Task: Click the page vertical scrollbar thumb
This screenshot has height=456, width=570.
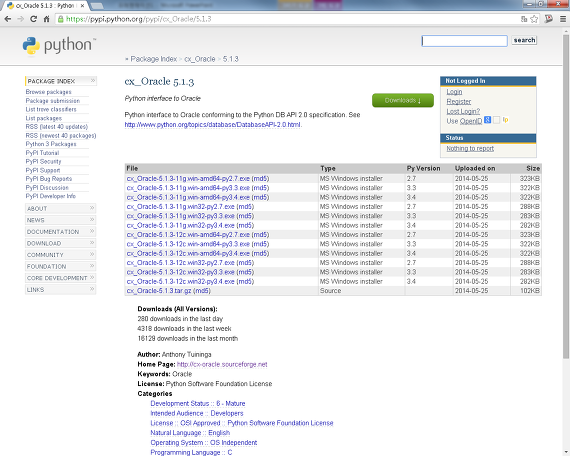Action: pos(566,196)
